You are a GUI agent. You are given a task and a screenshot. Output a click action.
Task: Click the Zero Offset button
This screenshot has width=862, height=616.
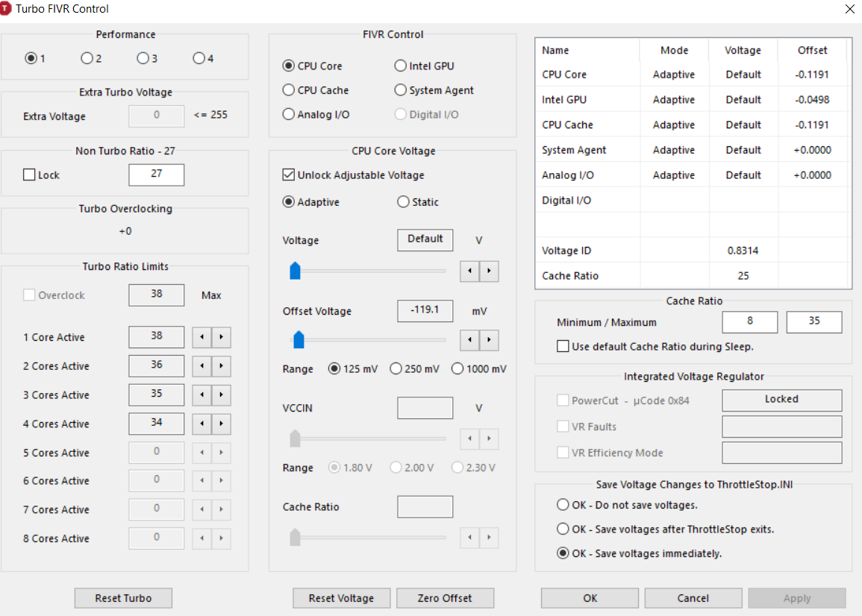pyautogui.click(x=445, y=598)
